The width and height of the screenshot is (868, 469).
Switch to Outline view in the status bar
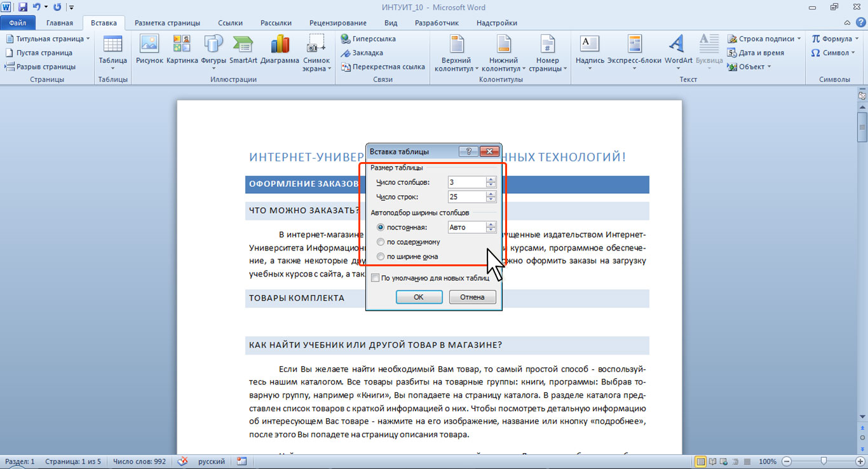coord(735,461)
